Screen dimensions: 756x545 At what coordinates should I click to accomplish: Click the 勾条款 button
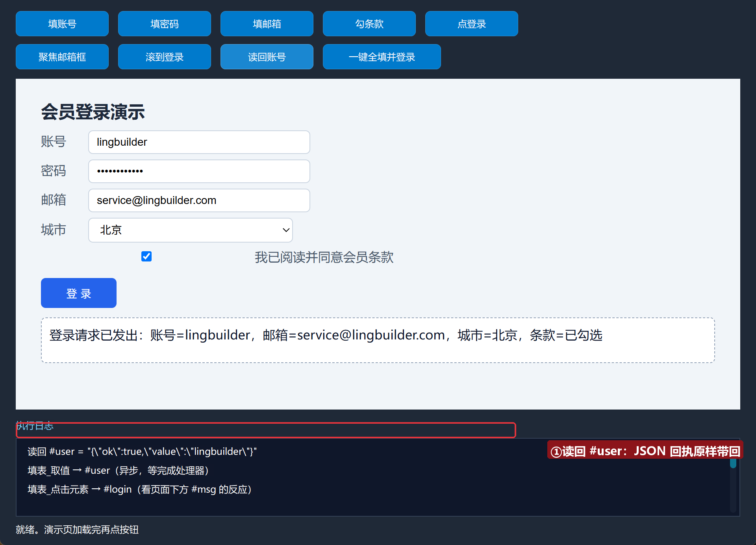pyautogui.click(x=369, y=24)
